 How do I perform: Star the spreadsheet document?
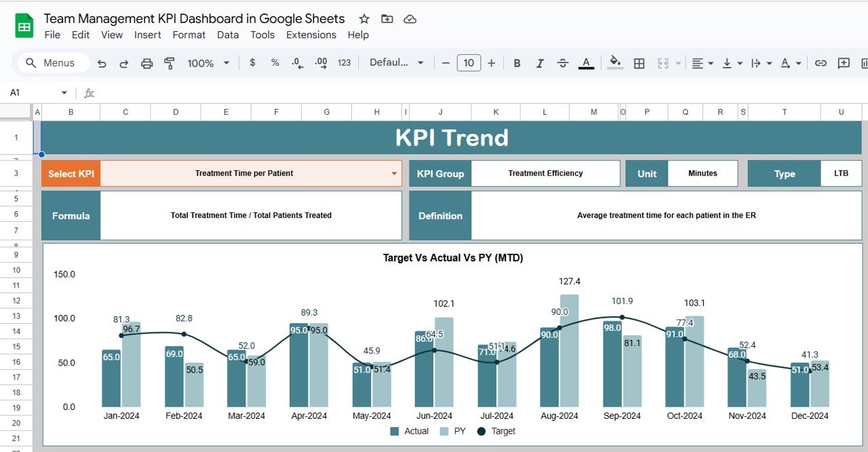point(364,18)
